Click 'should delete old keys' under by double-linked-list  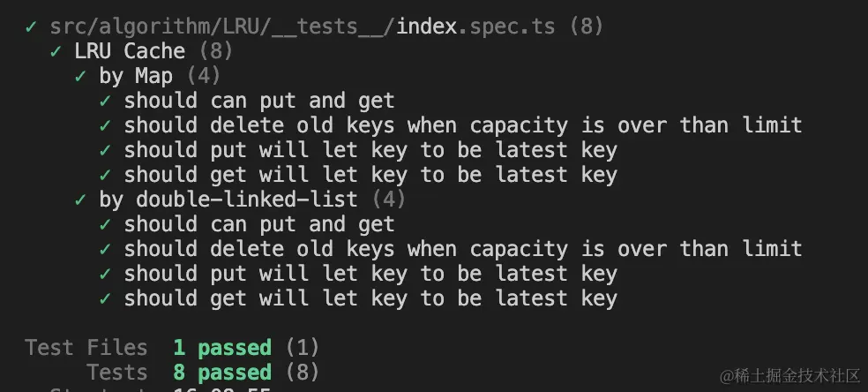click(x=462, y=249)
